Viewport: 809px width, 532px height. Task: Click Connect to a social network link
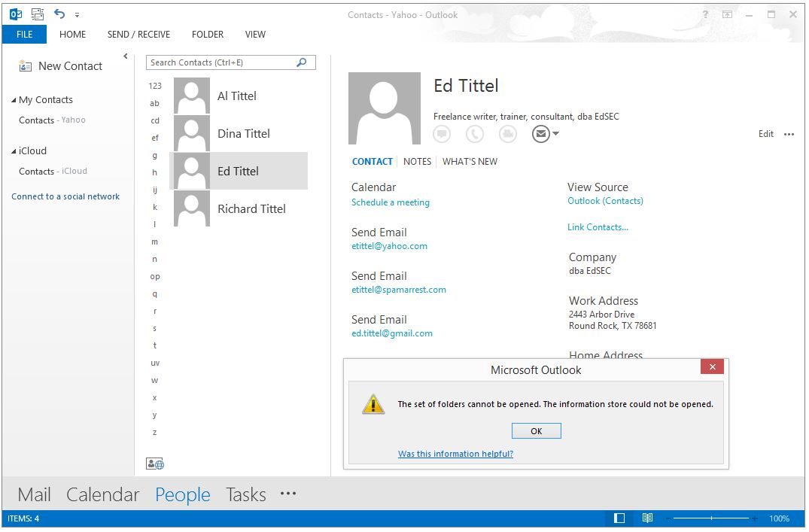(65, 196)
